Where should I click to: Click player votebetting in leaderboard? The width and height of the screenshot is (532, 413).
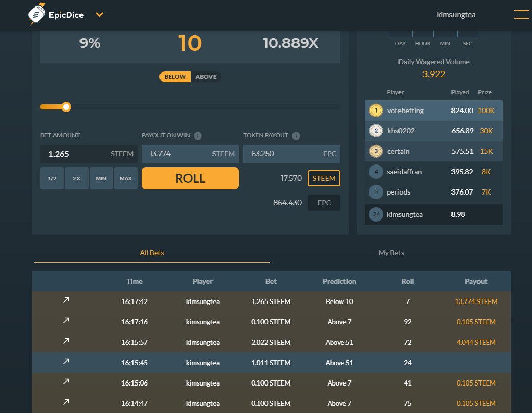point(406,111)
